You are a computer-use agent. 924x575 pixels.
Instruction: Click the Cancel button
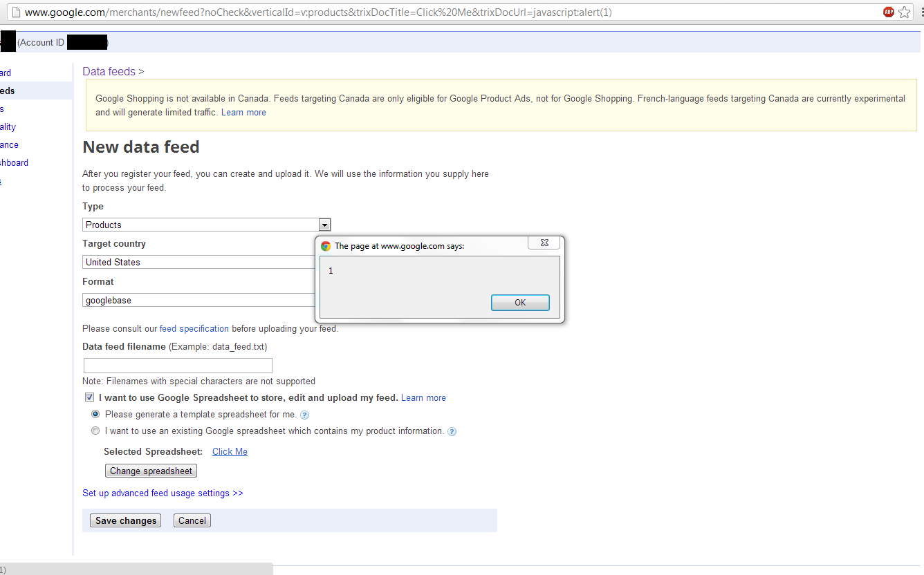coord(192,520)
